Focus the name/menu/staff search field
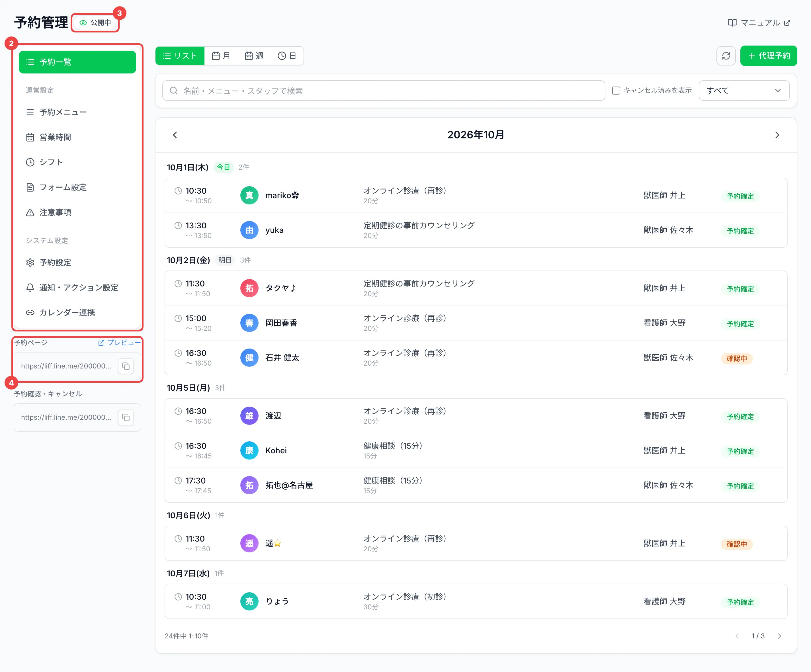811x672 pixels. coord(384,91)
